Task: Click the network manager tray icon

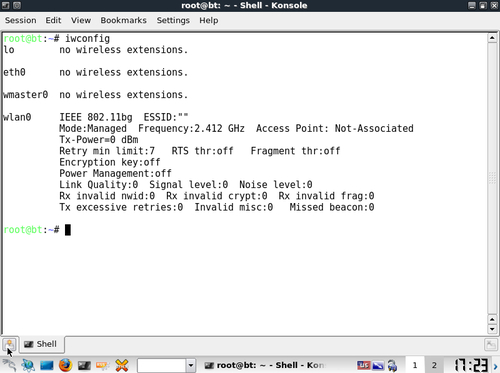Action: 392,366
